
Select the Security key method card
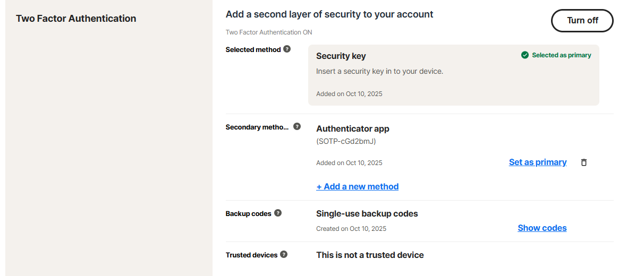click(453, 75)
